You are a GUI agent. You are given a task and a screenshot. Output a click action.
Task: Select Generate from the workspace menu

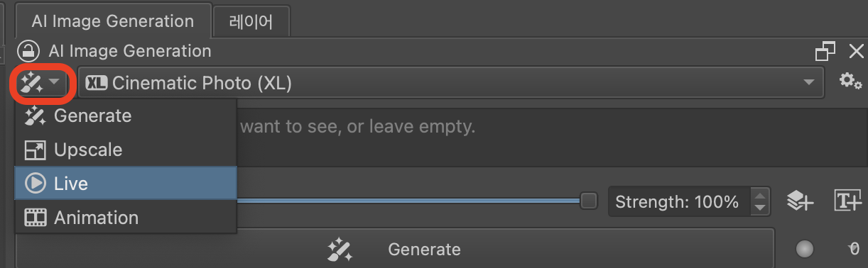(x=125, y=116)
